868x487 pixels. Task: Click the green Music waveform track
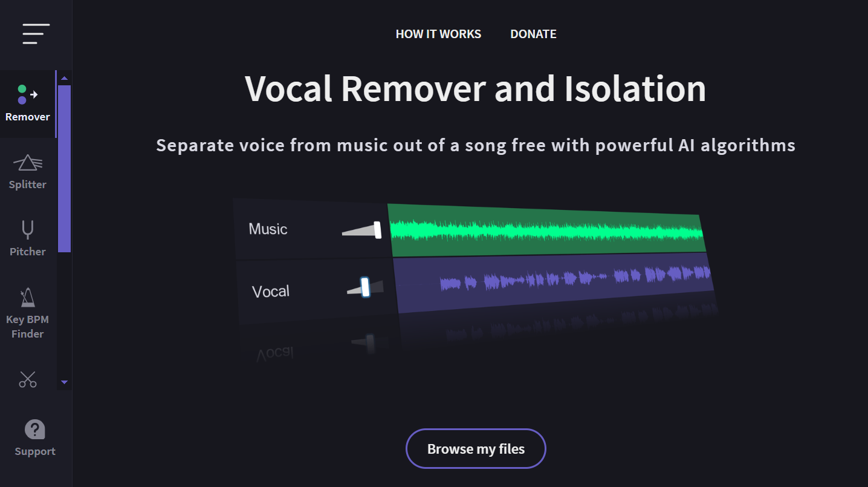[x=544, y=231]
